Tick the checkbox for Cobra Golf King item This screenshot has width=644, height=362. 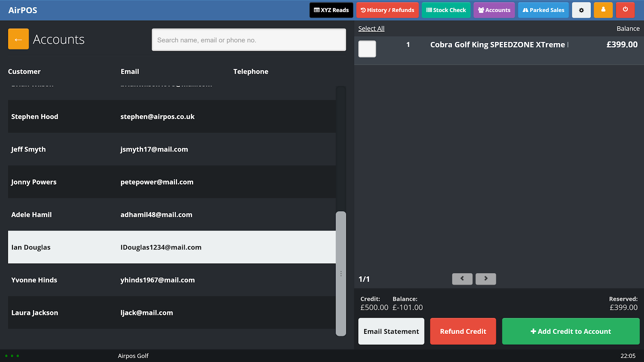pyautogui.click(x=367, y=49)
